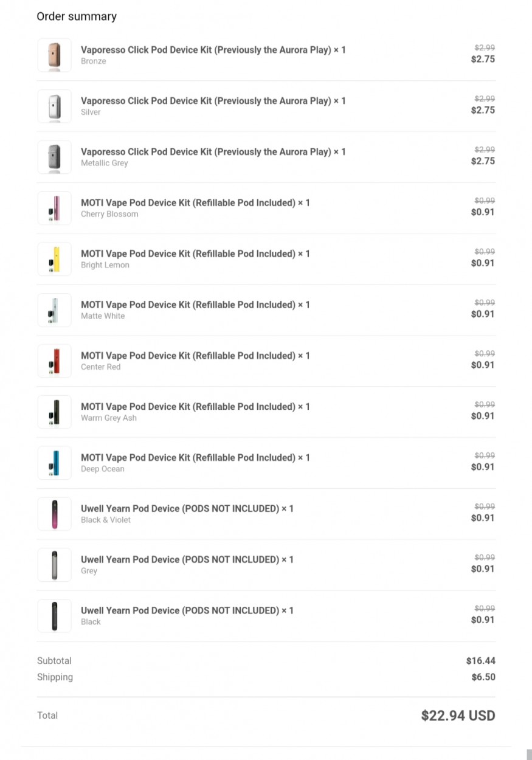View the Deep Ocean MOTI pod thumbnail

(x=54, y=463)
